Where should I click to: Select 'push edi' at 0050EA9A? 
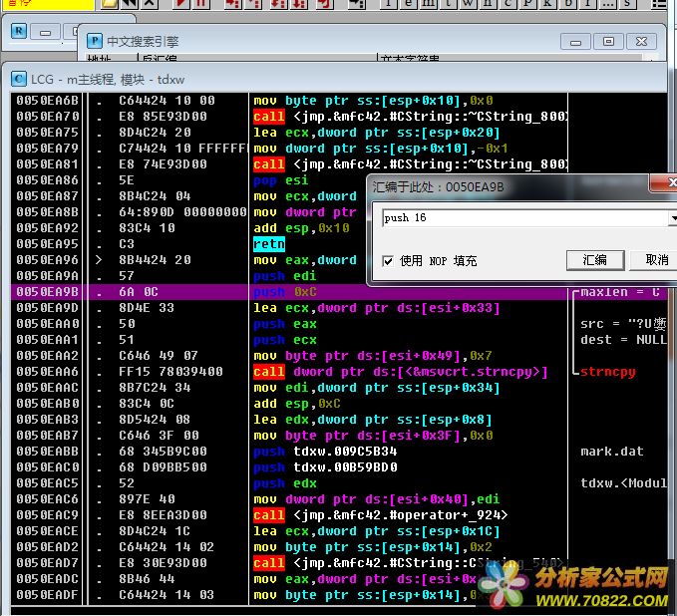(285, 276)
